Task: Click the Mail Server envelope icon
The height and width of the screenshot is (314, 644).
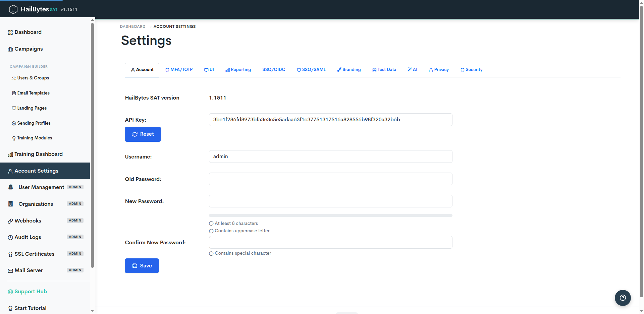Action: 10,271
